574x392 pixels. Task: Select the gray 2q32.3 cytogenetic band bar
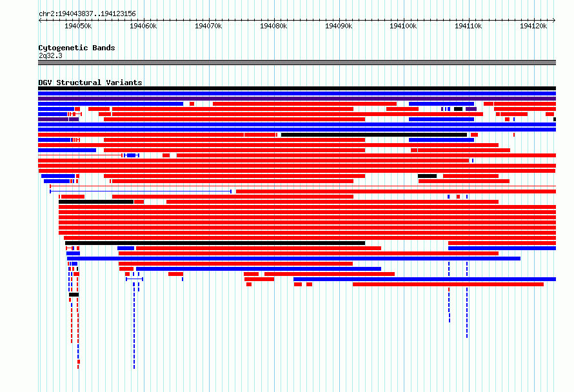point(297,63)
